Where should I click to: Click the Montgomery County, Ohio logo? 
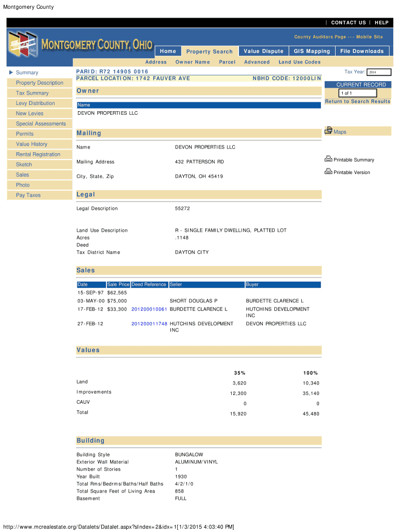pos(81,45)
